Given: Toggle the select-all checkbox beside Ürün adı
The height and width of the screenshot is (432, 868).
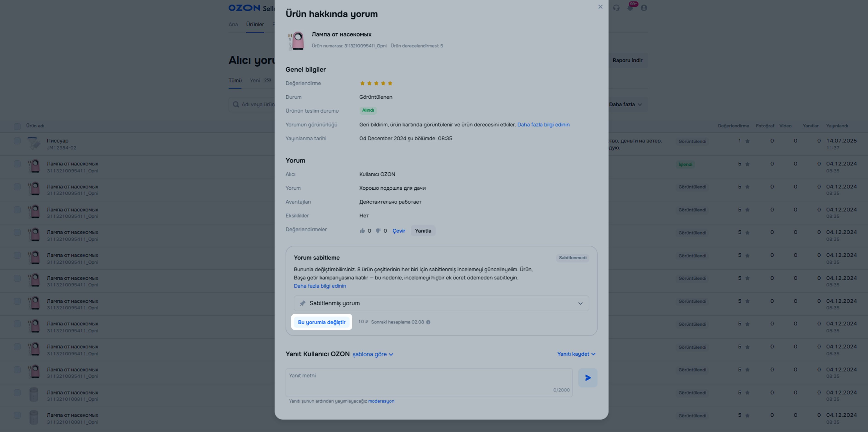Looking at the screenshot, I should (17, 126).
